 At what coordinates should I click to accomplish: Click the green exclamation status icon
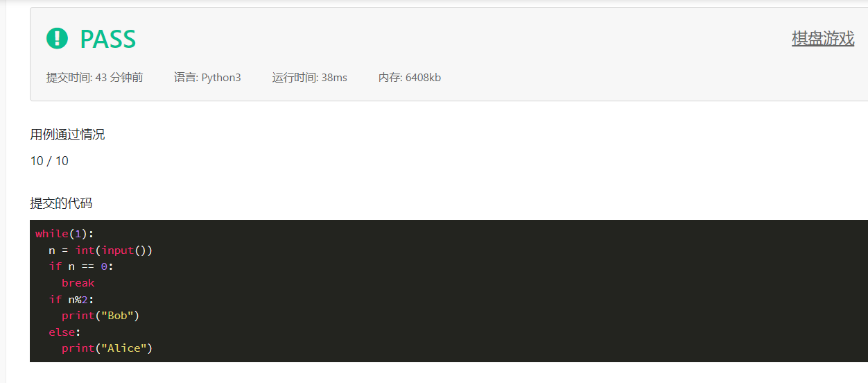tap(57, 38)
